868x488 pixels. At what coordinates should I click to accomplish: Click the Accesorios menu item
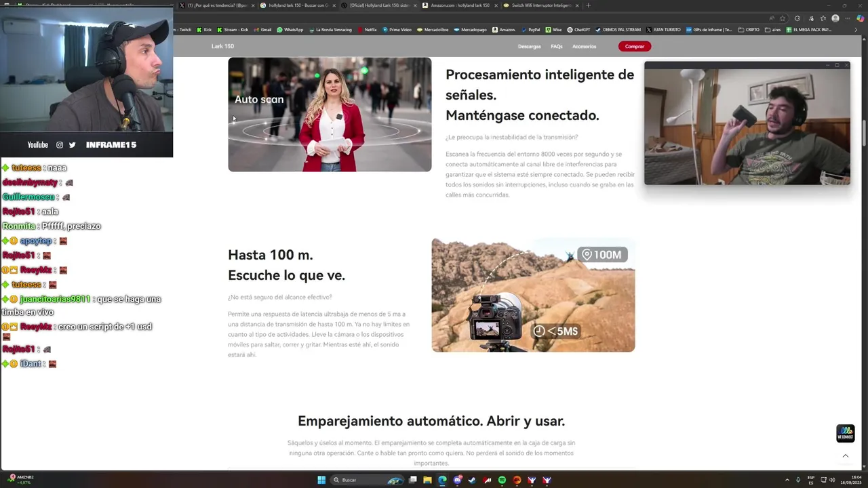click(x=584, y=46)
